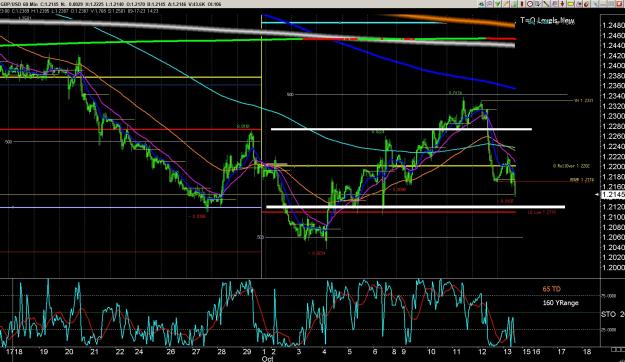Select the yellow pencil drawing tool
The height and width of the screenshot is (362, 625).
[506, 4]
